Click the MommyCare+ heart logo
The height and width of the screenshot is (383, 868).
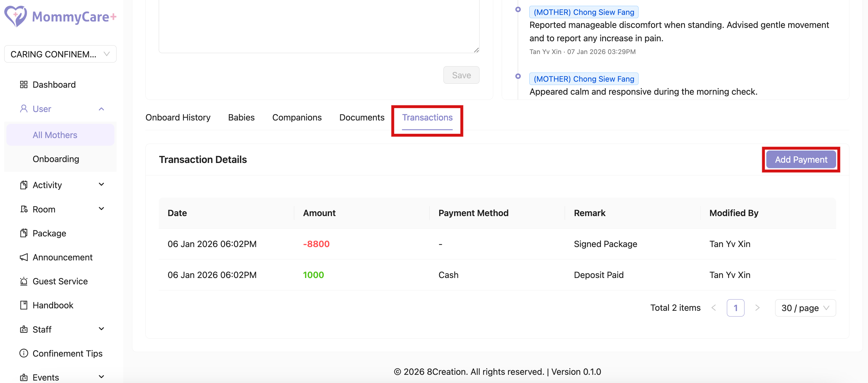point(15,16)
